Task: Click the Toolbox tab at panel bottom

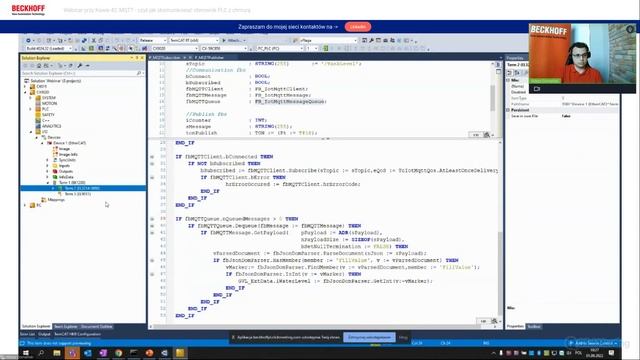Action: tap(534, 327)
